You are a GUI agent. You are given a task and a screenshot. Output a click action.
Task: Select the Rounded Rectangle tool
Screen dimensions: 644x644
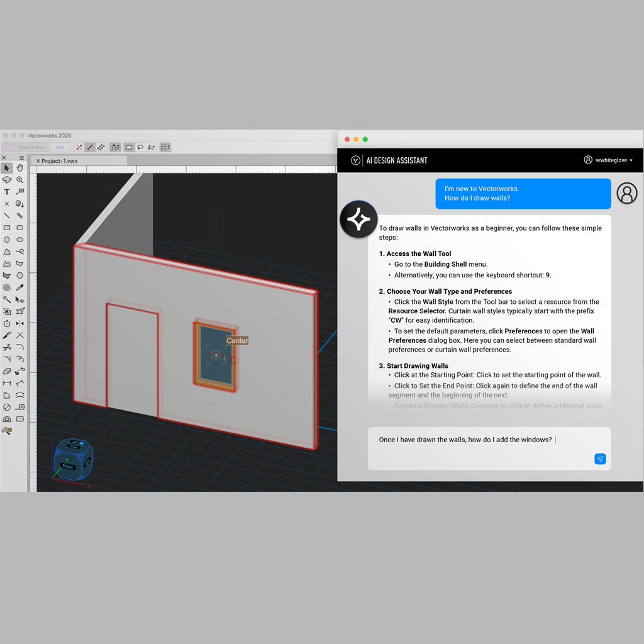(x=19, y=228)
